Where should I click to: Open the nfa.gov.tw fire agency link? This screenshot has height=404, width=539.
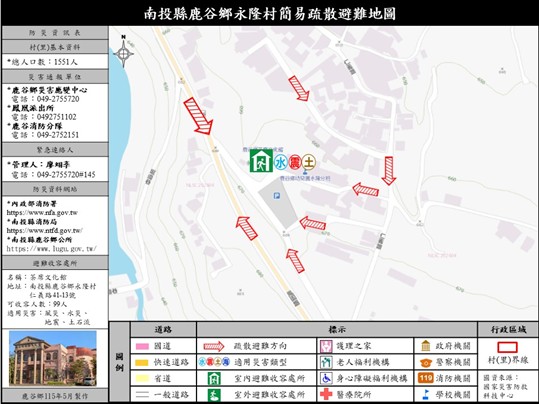click(x=42, y=212)
